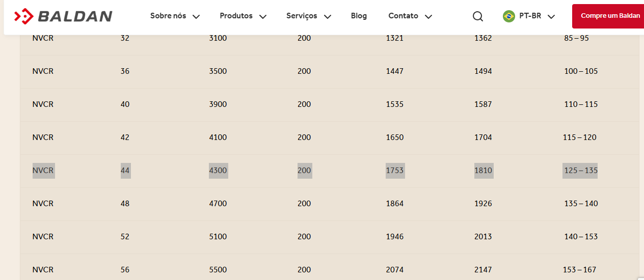Click the 125 – 135 range cell
The height and width of the screenshot is (280, 644).
pyautogui.click(x=580, y=171)
